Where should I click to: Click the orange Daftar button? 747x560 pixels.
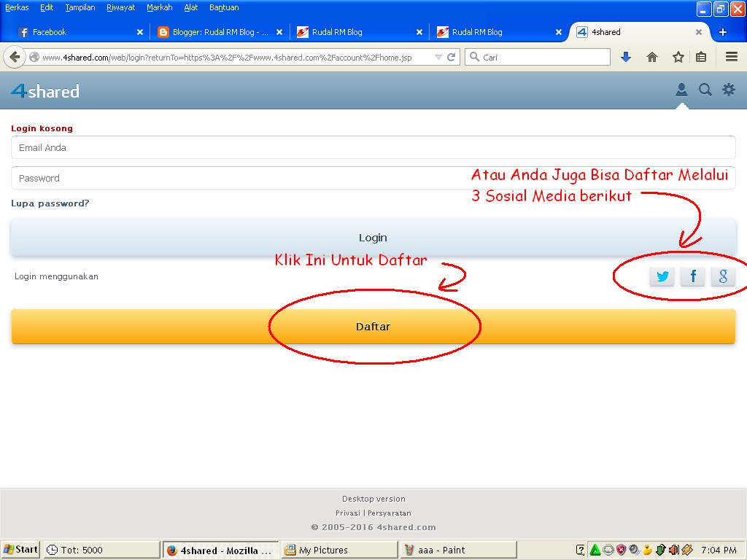[x=373, y=326]
